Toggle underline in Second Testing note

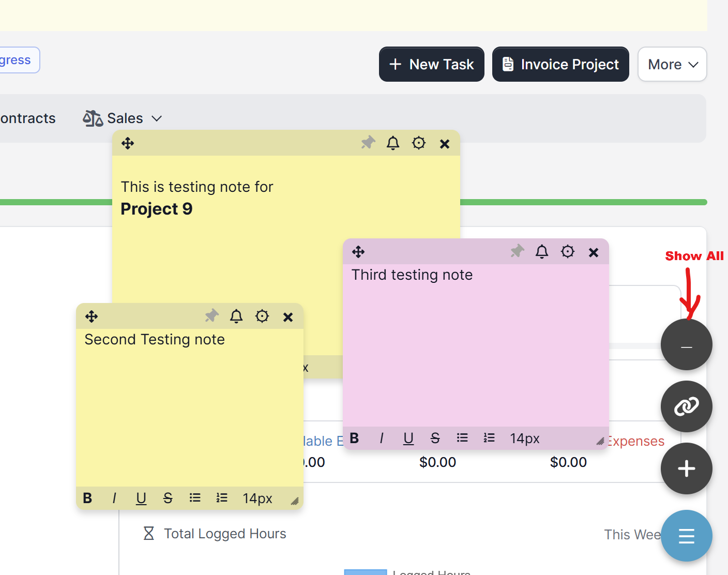click(x=141, y=498)
